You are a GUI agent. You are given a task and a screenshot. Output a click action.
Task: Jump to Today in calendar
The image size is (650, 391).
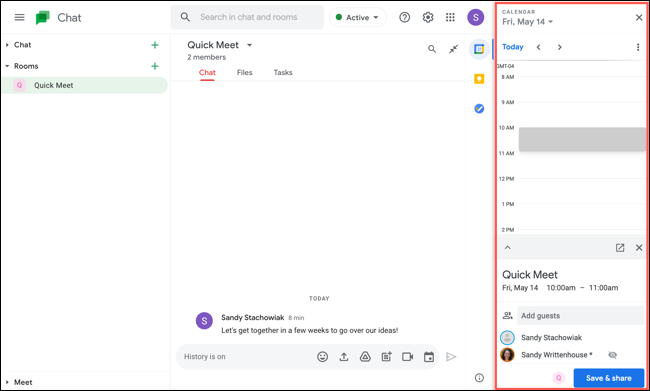pos(513,47)
